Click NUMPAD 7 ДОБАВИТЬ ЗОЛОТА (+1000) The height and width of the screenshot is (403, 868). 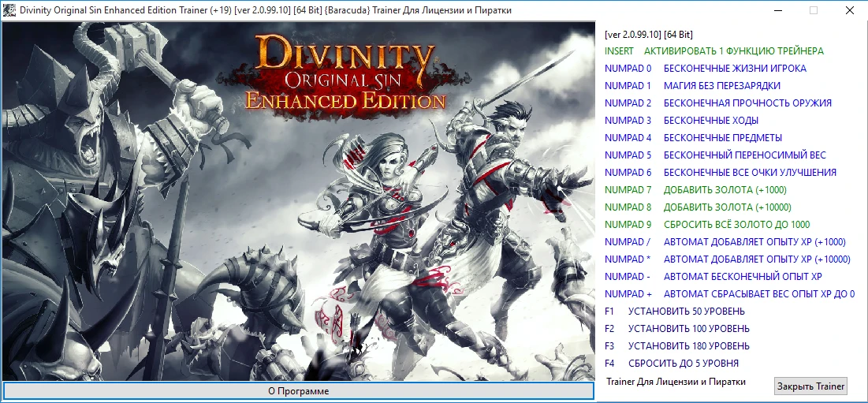pyautogui.click(x=695, y=190)
